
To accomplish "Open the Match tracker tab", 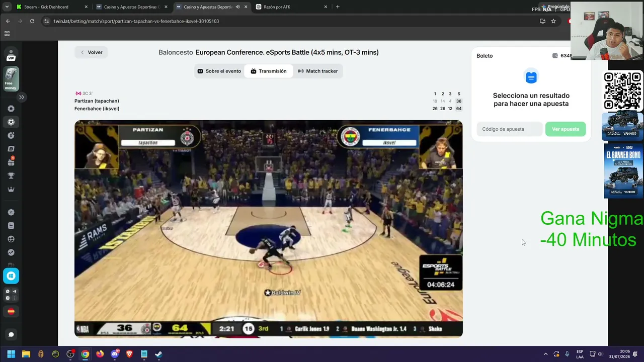I will point(317,71).
